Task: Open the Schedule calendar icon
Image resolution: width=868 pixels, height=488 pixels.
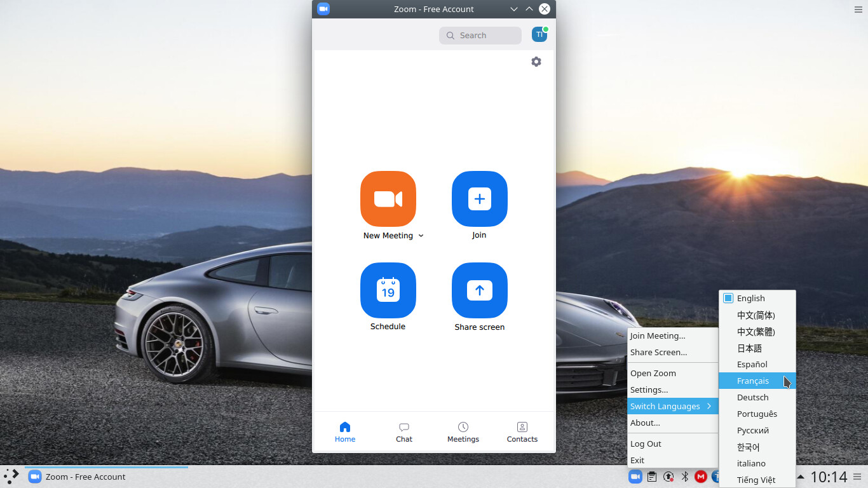Action: coord(388,290)
